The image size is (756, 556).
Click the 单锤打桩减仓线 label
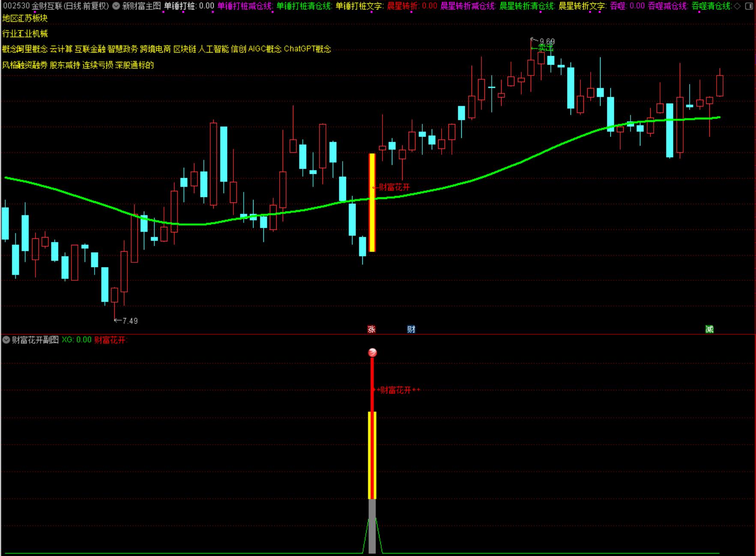(x=245, y=6)
